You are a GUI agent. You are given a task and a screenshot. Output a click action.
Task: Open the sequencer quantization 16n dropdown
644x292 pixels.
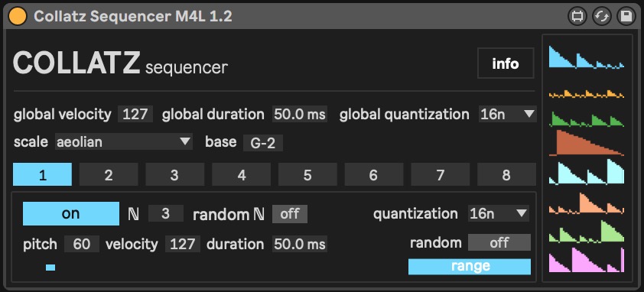point(499,213)
